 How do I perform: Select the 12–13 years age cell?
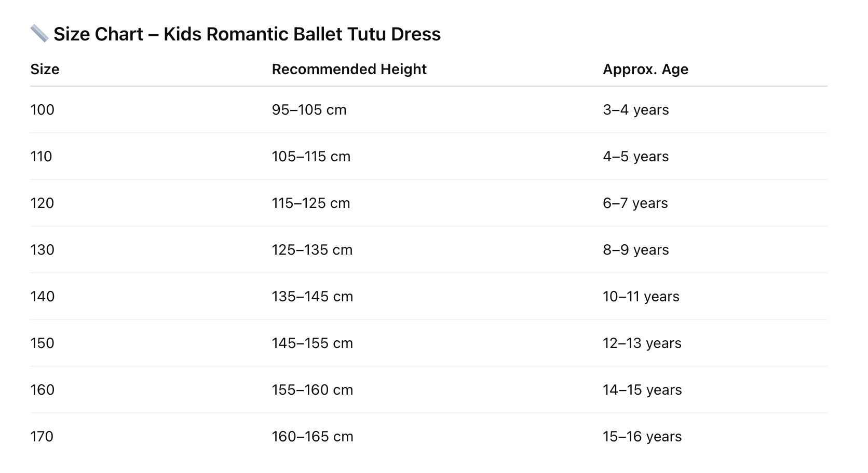pos(642,343)
